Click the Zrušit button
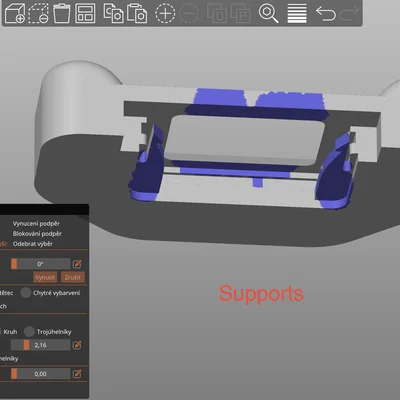This screenshot has width=400, height=400. (x=73, y=277)
